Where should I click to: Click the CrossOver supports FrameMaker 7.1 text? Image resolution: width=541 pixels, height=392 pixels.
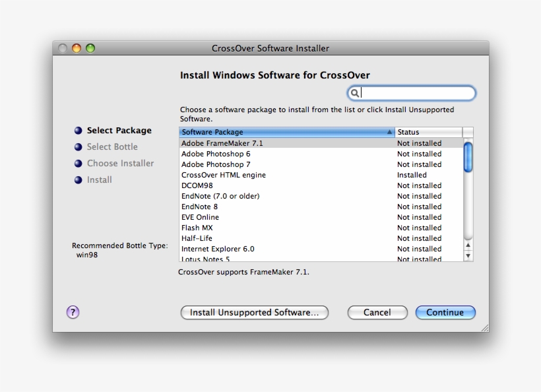coord(243,273)
